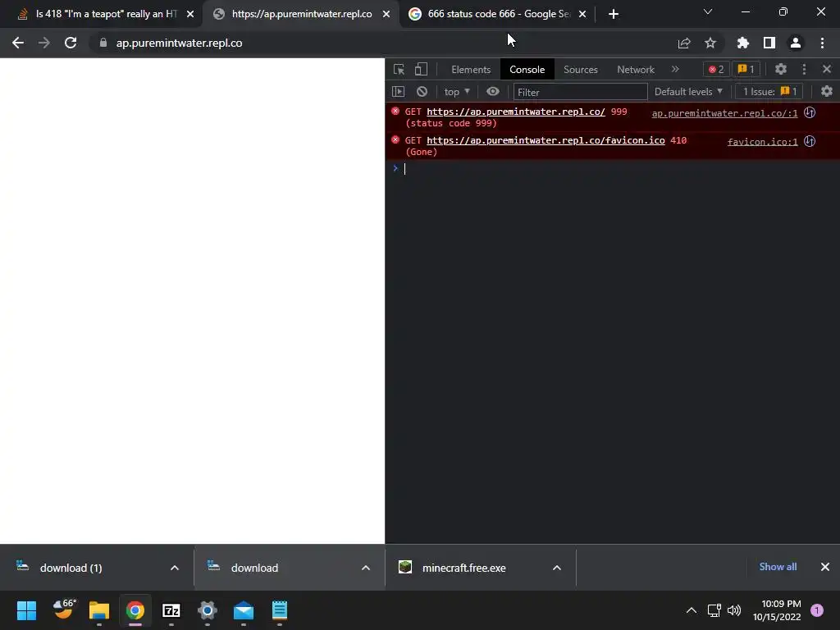This screenshot has width=840, height=630.
Task: Open source link favicon.ico:1
Action: coord(762,142)
